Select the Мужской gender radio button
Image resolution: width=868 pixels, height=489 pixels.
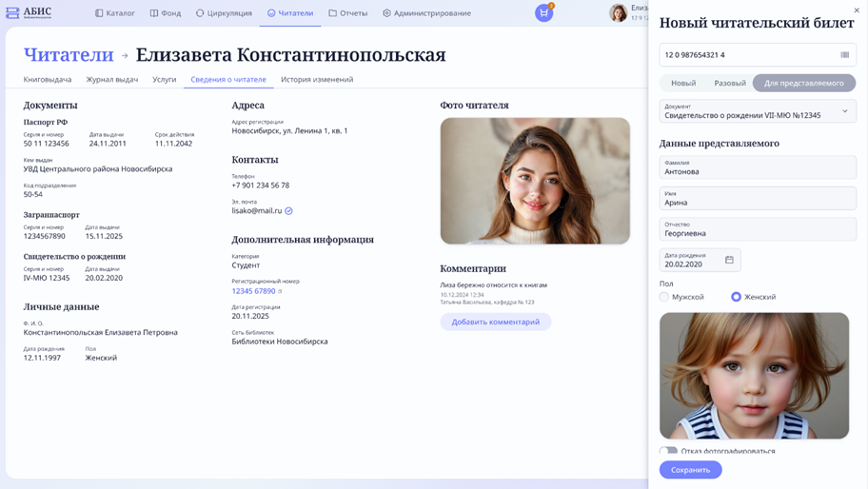[x=664, y=297]
